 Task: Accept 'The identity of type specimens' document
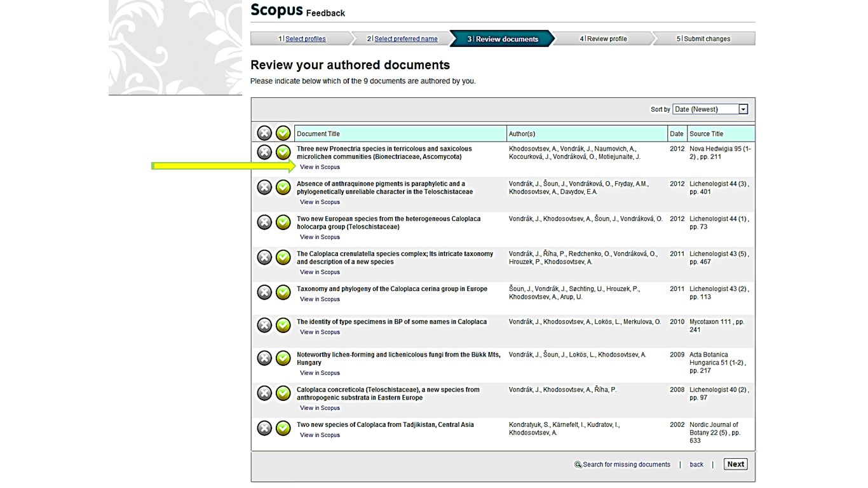(x=283, y=325)
